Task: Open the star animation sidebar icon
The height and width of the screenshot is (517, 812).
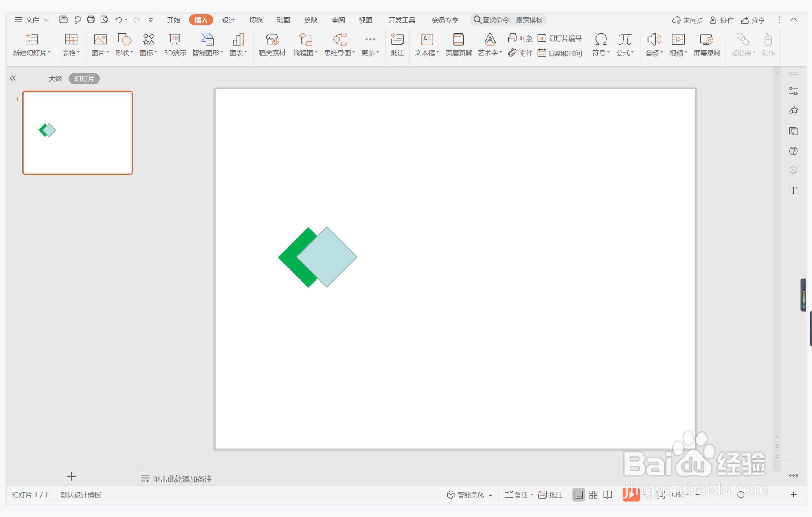Action: point(793,111)
